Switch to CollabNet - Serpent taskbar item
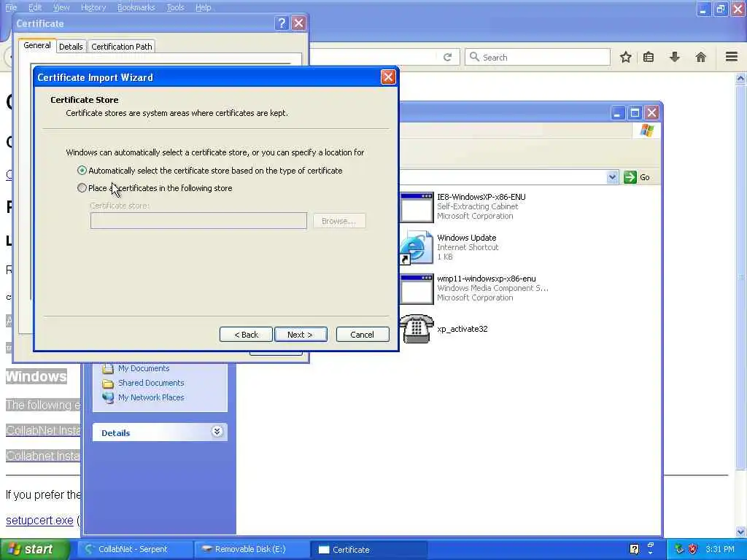This screenshot has width=747, height=560. (134, 549)
